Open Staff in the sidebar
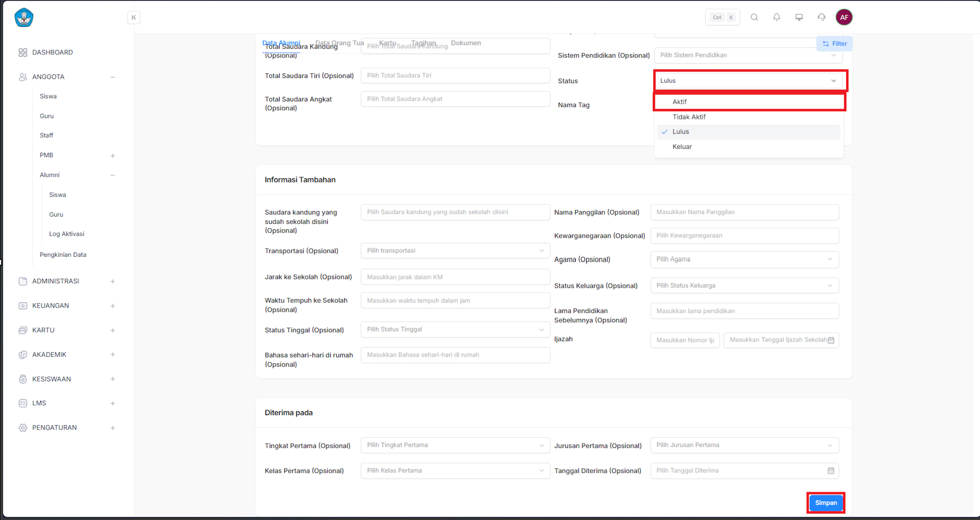This screenshot has height=520, width=980. tap(46, 135)
